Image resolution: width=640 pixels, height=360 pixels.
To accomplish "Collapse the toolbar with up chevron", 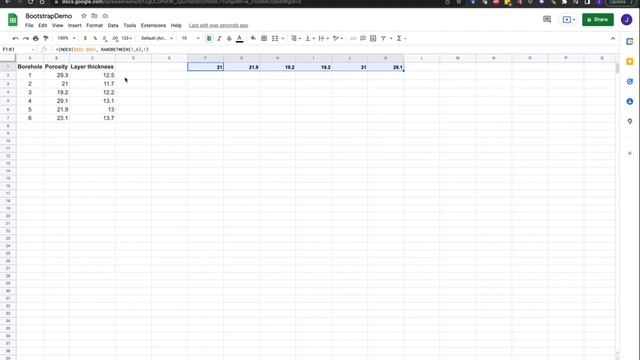I will 613,38.
